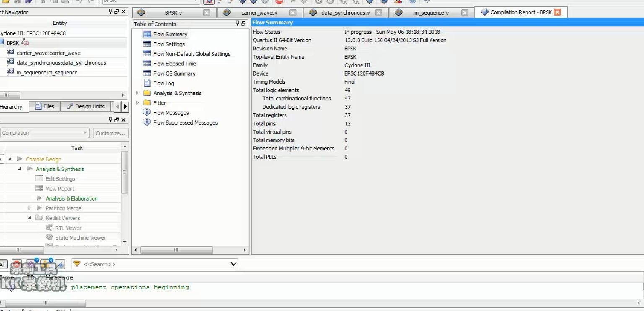Float the Tasks panel
The width and height of the screenshot is (644, 311).
117,120
